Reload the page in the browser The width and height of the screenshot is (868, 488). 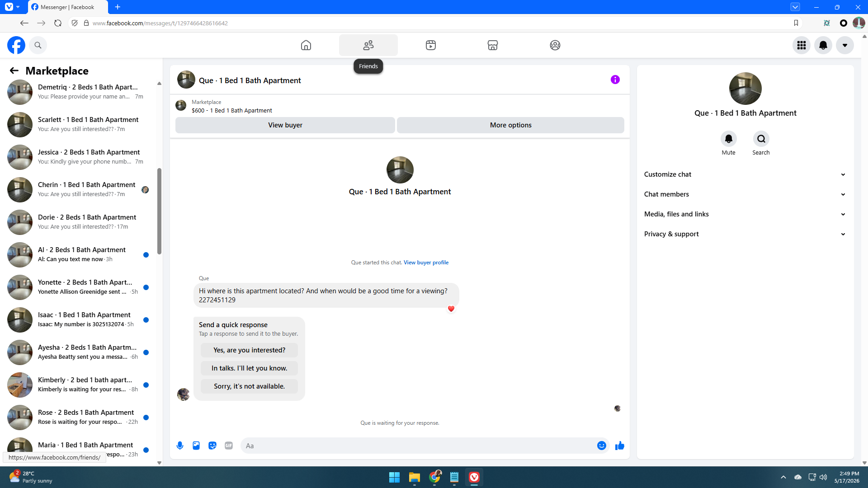click(x=58, y=23)
